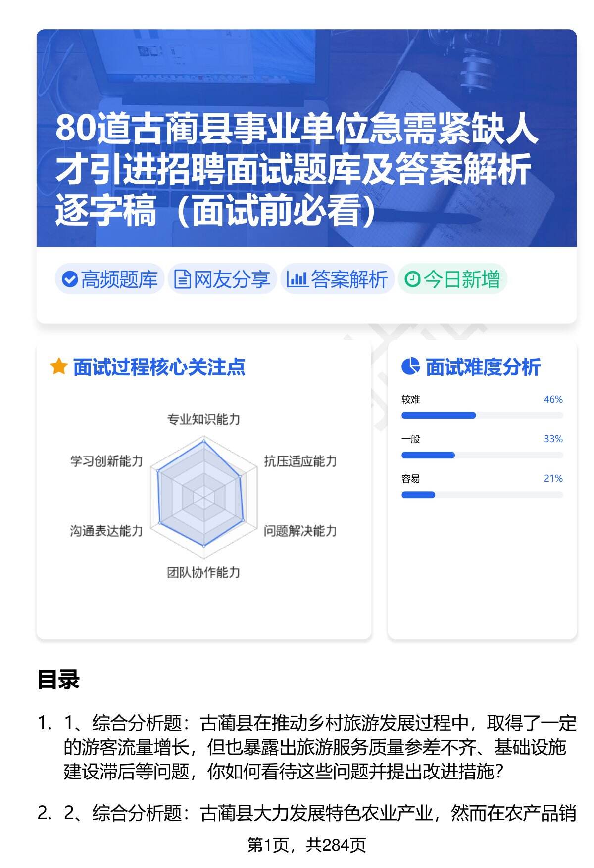594x868 pixels.
Task: Click the 抗压适应能力 radar chart label
Action: pyautogui.click(x=300, y=461)
